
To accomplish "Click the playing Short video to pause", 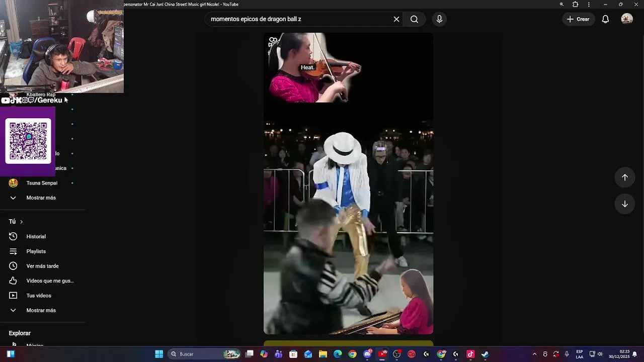I will (x=348, y=184).
